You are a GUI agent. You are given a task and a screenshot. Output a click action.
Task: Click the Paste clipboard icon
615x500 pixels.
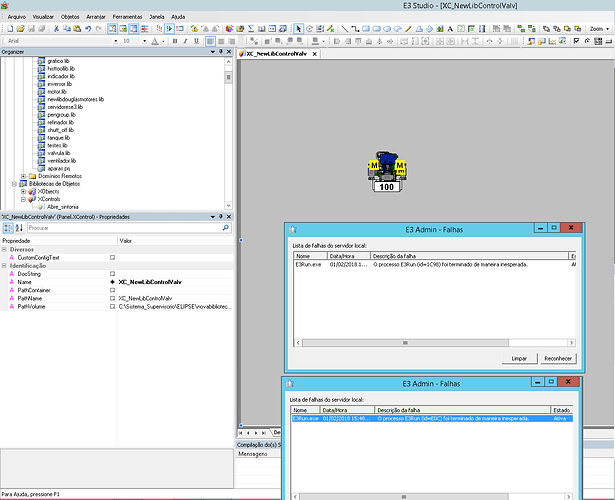77,29
